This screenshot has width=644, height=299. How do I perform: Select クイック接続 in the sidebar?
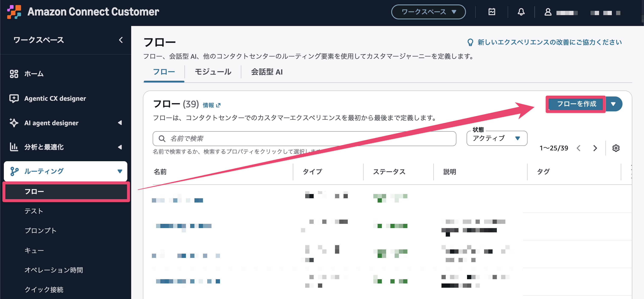click(x=44, y=289)
